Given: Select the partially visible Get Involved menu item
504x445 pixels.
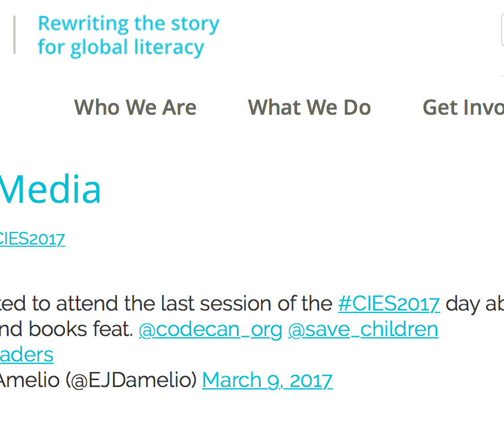Looking at the screenshot, I should pyautogui.click(x=463, y=107).
